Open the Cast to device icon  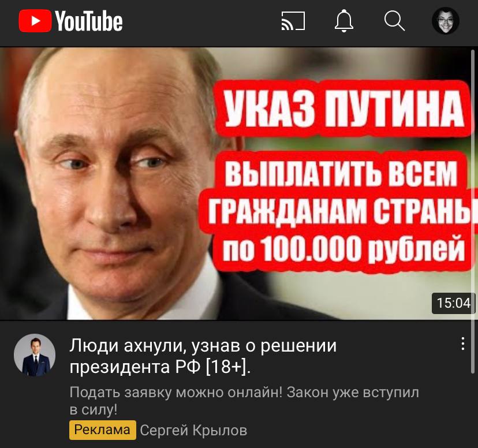(293, 21)
